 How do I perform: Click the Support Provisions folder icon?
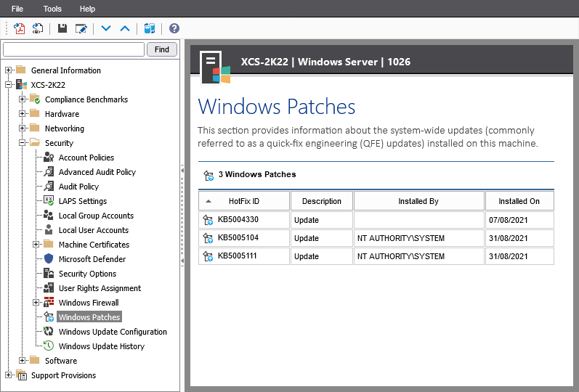(21, 375)
